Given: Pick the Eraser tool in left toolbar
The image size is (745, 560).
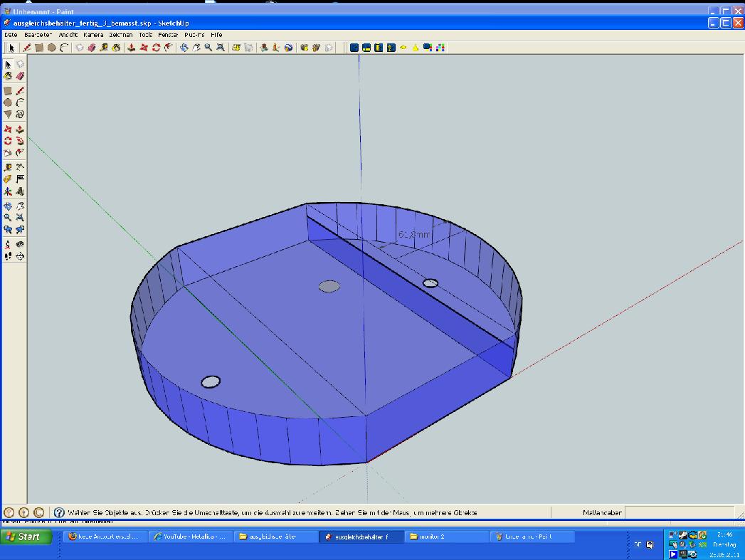Looking at the screenshot, I should point(20,75).
